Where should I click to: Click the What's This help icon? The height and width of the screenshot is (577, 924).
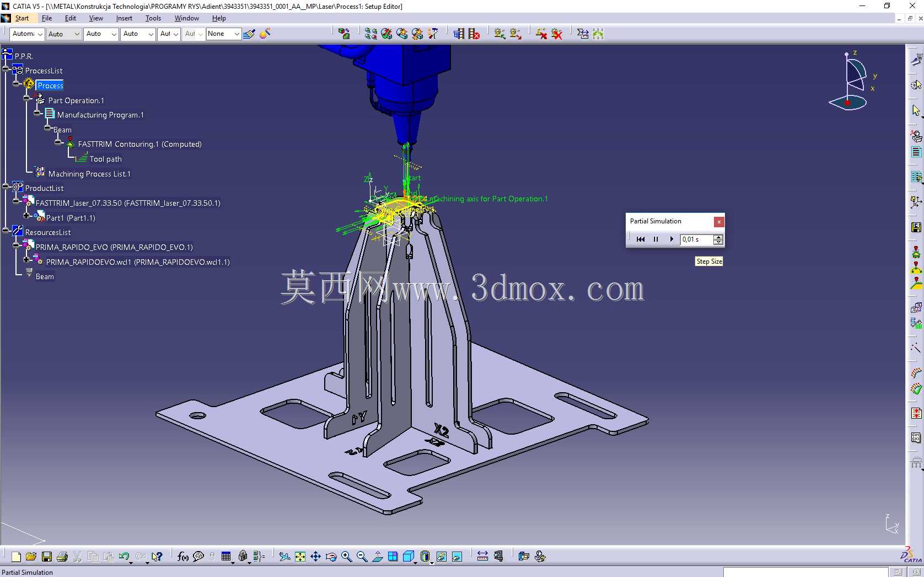pyautogui.click(x=157, y=557)
